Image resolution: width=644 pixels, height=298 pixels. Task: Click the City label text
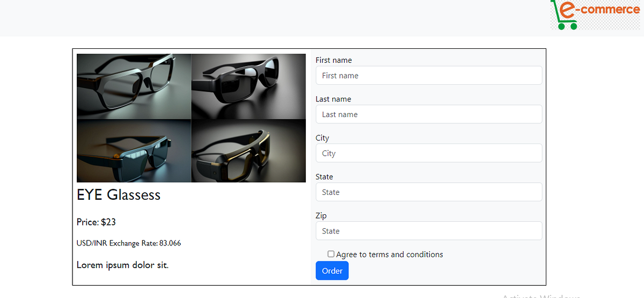tap(322, 138)
